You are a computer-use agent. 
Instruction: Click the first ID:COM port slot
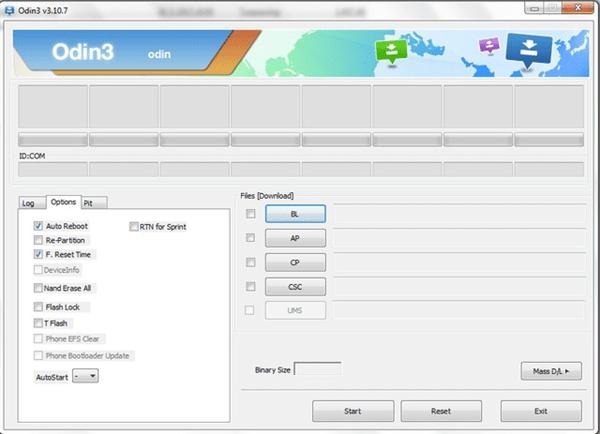tap(52, 169)
